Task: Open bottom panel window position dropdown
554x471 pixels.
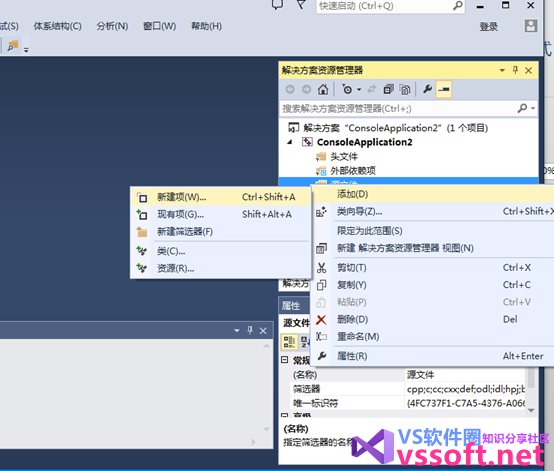Action: pyautogui.click(x=237, y=331)
